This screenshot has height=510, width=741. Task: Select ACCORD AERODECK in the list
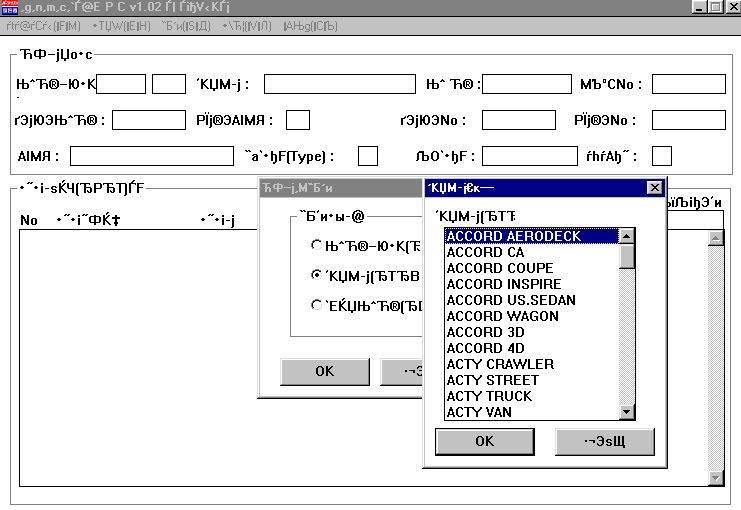point(532,236)
